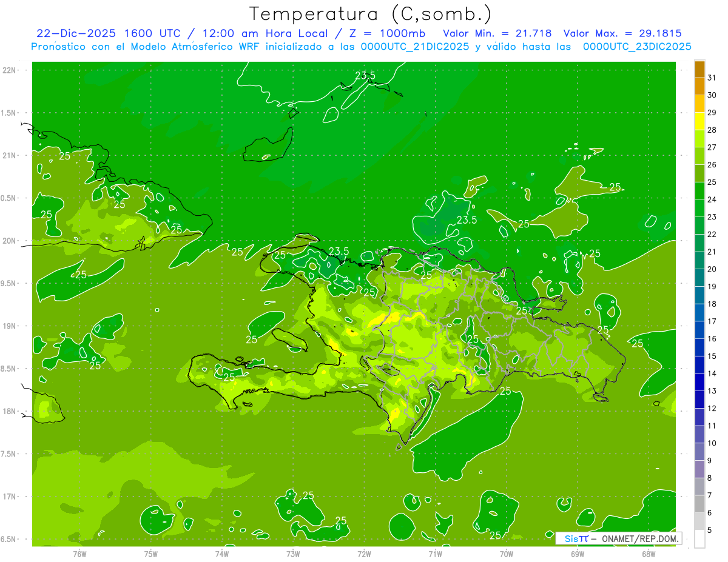Screen dimensions: 728x562
Task: Click the '0.5N' latitude axis label
Action: (x=9, y=198)
